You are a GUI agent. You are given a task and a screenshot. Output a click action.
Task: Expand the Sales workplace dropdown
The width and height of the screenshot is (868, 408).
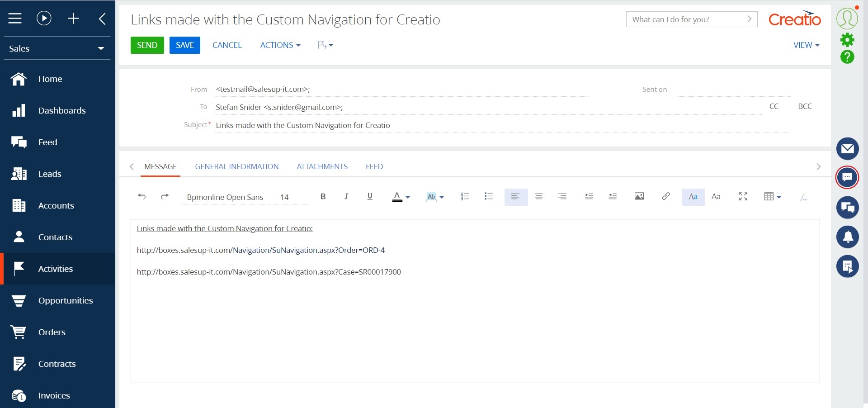[x=57, y=48]
